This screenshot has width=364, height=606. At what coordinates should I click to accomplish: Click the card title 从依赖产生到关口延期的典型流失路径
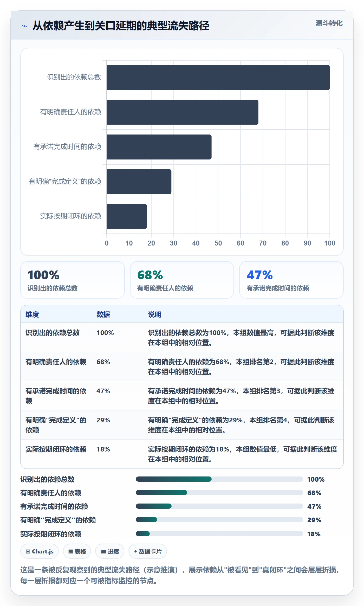tap(121, 26)
